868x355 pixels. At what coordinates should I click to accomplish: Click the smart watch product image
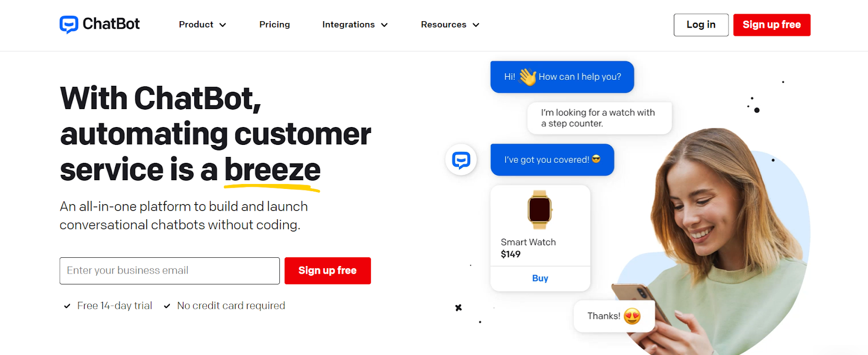[540, 210]
